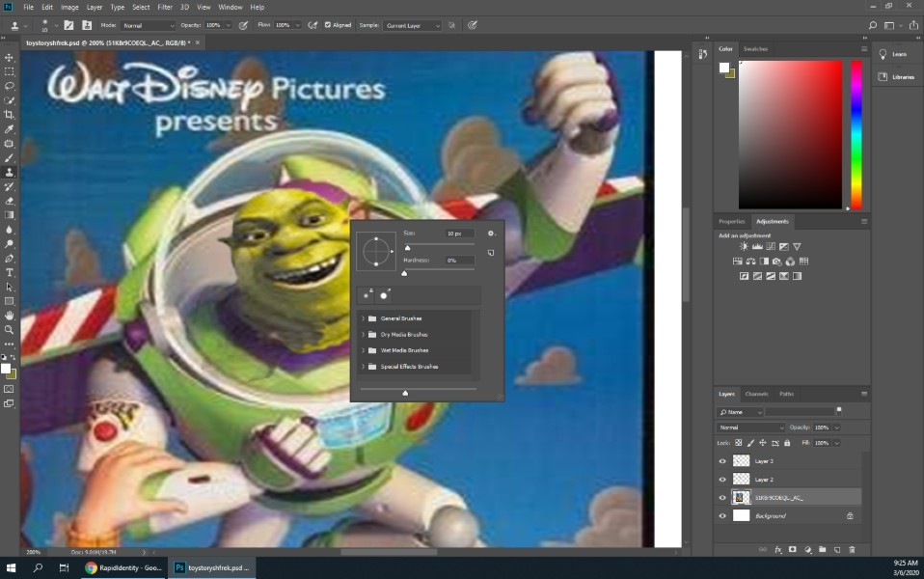Image resolution: width=924 pixels, height=579 pixels.
Task: Toggle lock position
Action: click(763, 443)
